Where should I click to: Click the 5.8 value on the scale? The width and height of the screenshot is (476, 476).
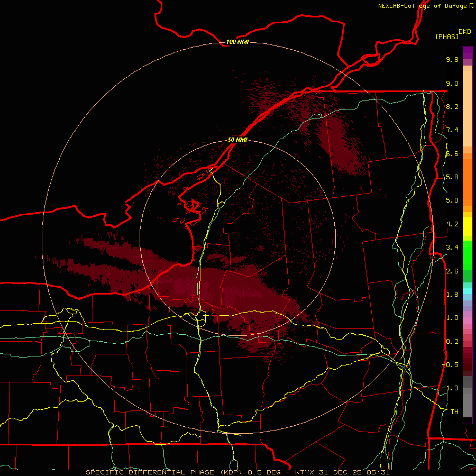(452, 177)
